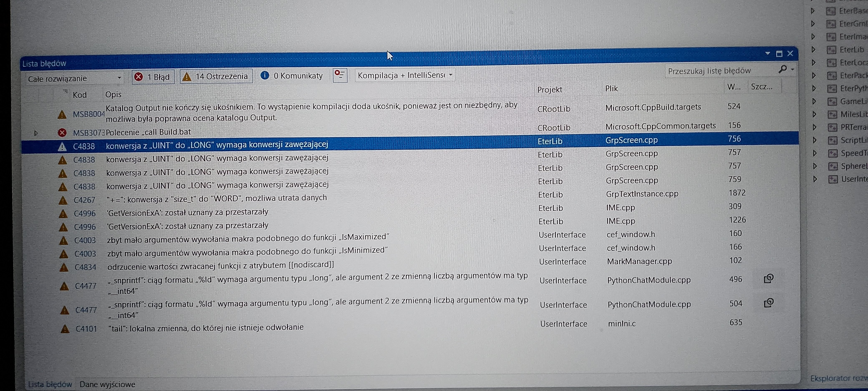Image resolution: width=868 pixels, height=391 pixels.
Task: Click the red error icon of MSB3073 row
Action: 62,133
